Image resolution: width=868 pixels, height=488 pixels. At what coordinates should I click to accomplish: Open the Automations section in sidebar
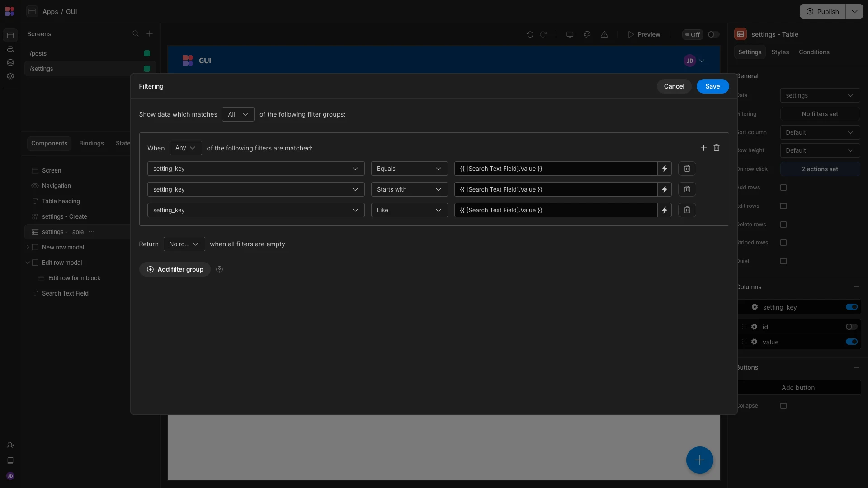10,49
